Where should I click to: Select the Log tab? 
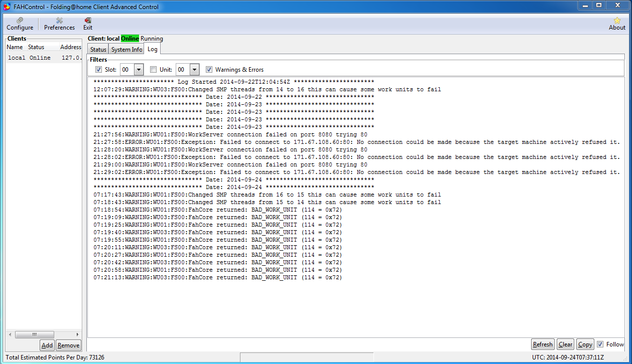[152, 49]
